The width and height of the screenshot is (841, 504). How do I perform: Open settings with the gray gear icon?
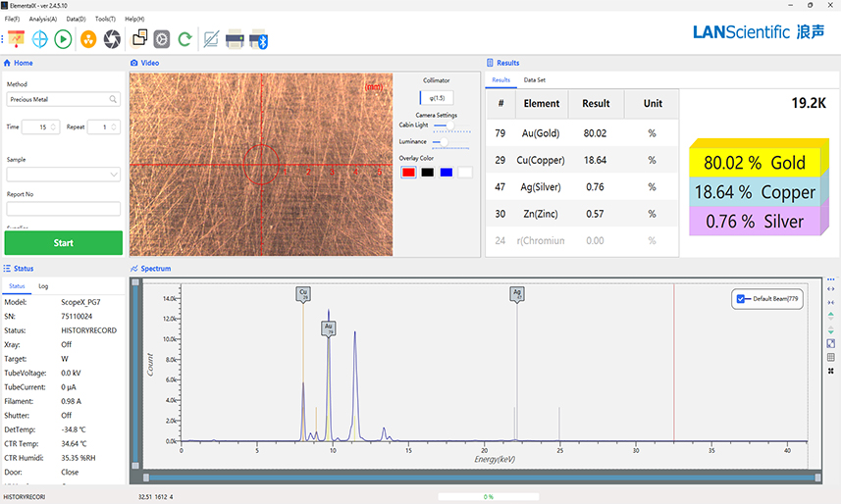(x=162, y=39)
